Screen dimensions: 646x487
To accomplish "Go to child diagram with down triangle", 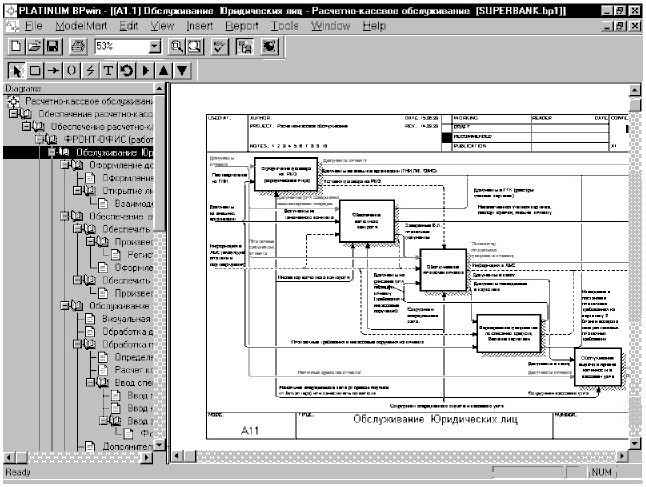I will tap(184, 71).
